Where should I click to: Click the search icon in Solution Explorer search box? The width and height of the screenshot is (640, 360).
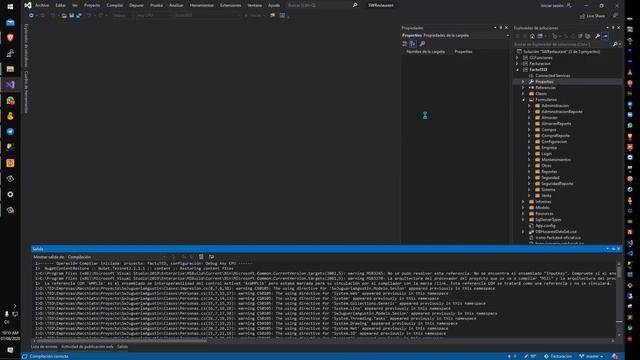tap(615, 44)
